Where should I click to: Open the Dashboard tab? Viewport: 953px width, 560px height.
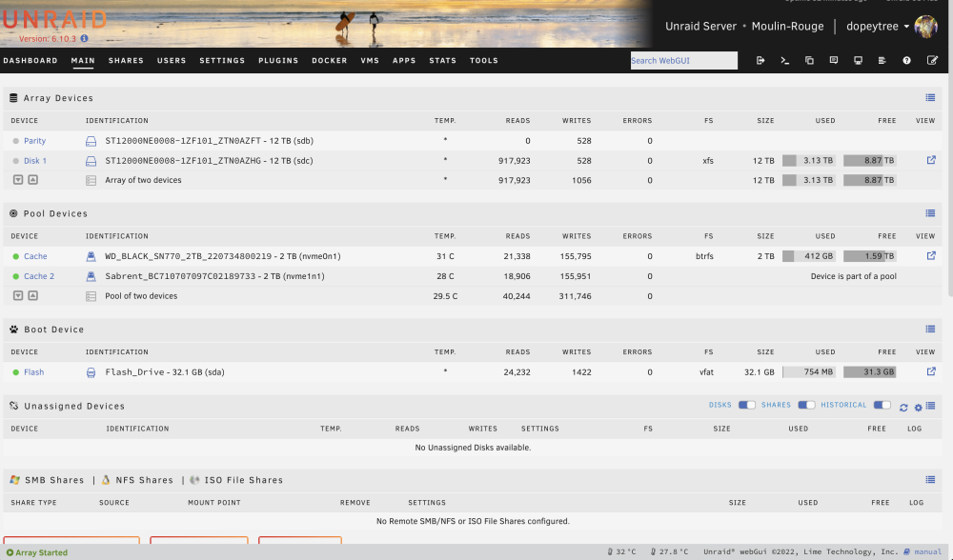click(x=30, y=61)
